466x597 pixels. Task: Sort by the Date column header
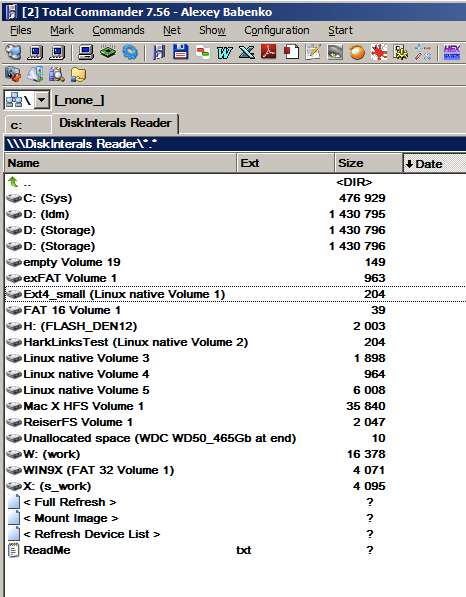[x=434, y=164]
